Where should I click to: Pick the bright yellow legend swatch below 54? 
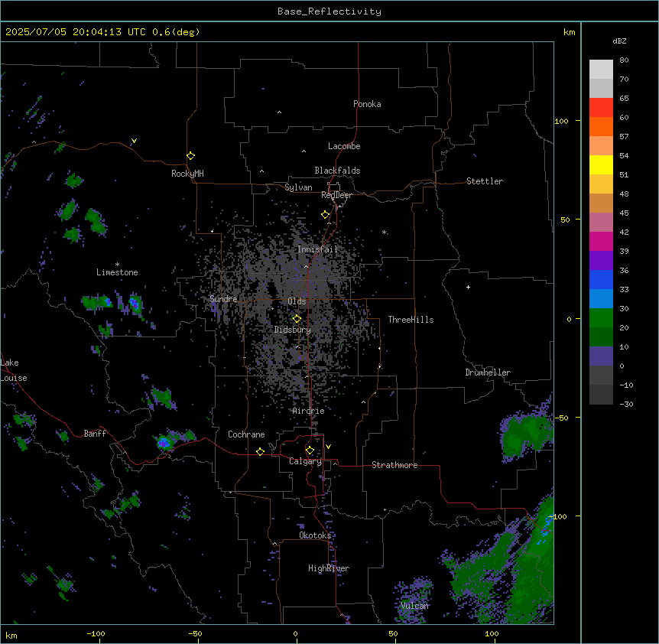pyautogui.click(x=601, y=164)
